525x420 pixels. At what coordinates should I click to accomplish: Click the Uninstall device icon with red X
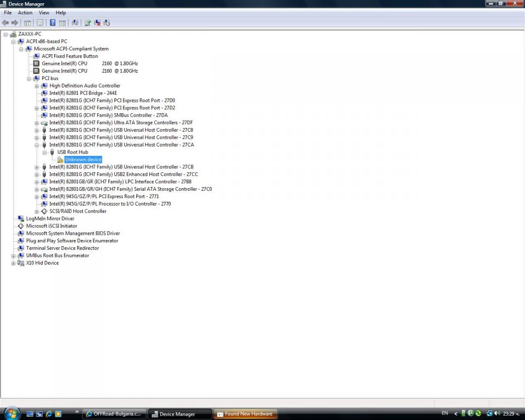coord(97,23)
